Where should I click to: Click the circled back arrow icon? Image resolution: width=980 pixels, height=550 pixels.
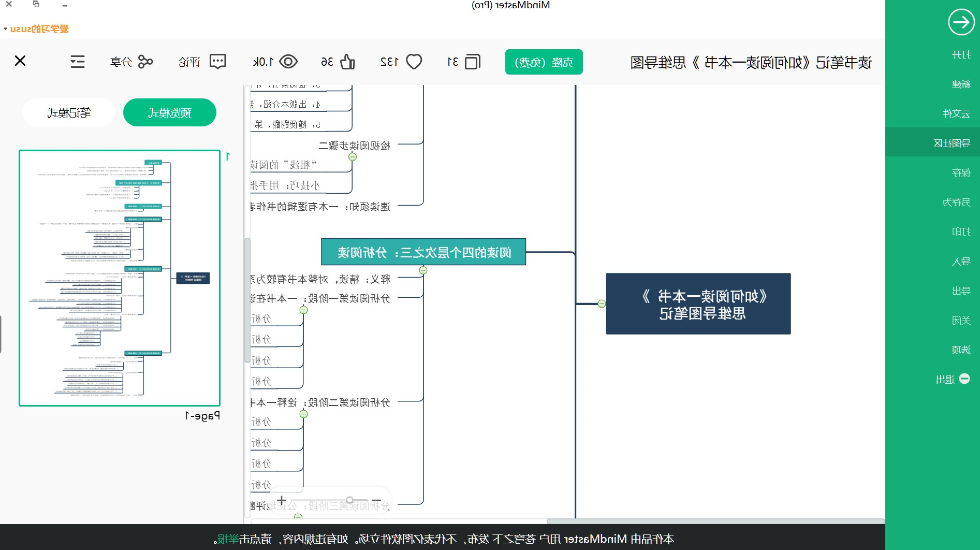tap(961, 22)
